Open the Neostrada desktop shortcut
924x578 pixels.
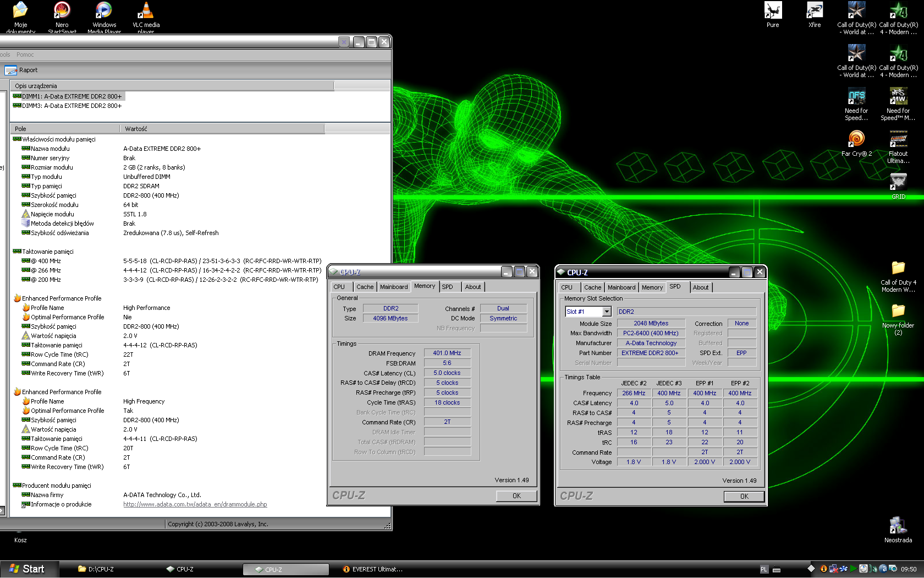(x=898, y=530)
